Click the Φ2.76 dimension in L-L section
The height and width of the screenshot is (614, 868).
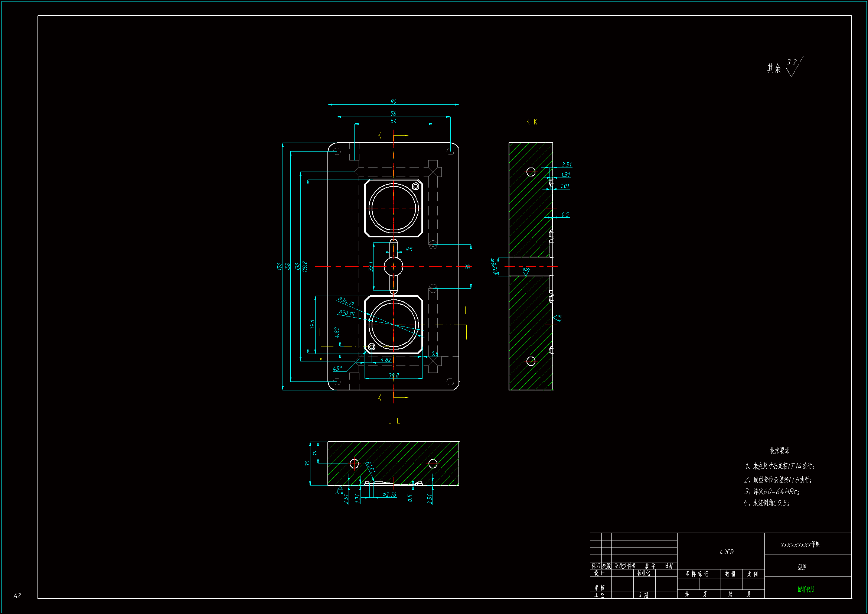coord(389,494)
